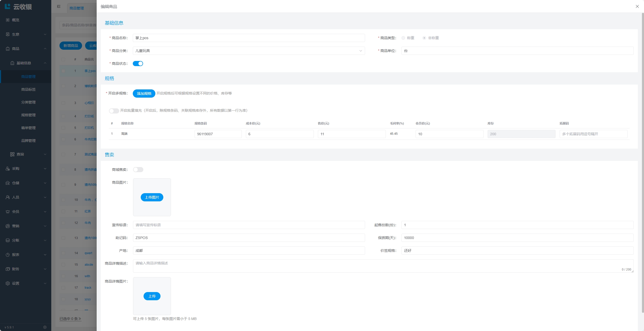
Task: Click the small gear beside version v5.9.1
Action: 45,327
